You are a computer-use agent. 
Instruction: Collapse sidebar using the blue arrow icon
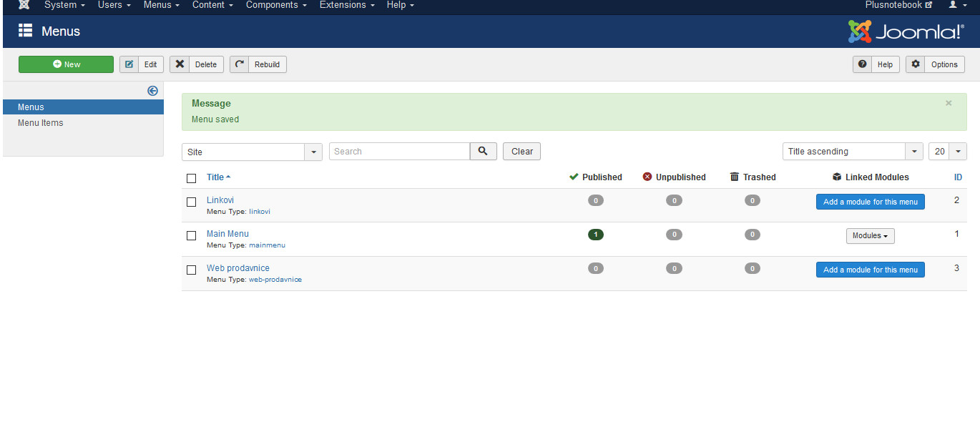(x=152, y=91)
